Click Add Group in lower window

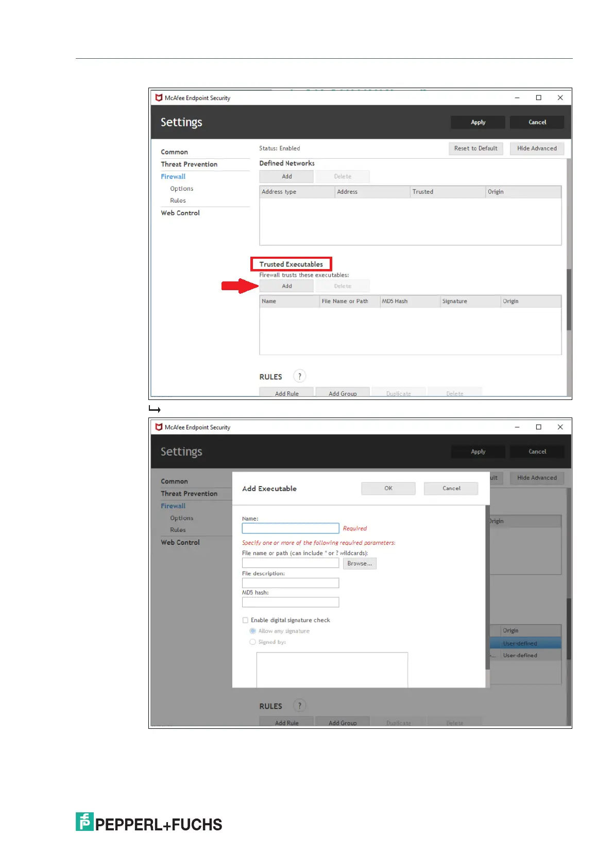coord(343,722)
